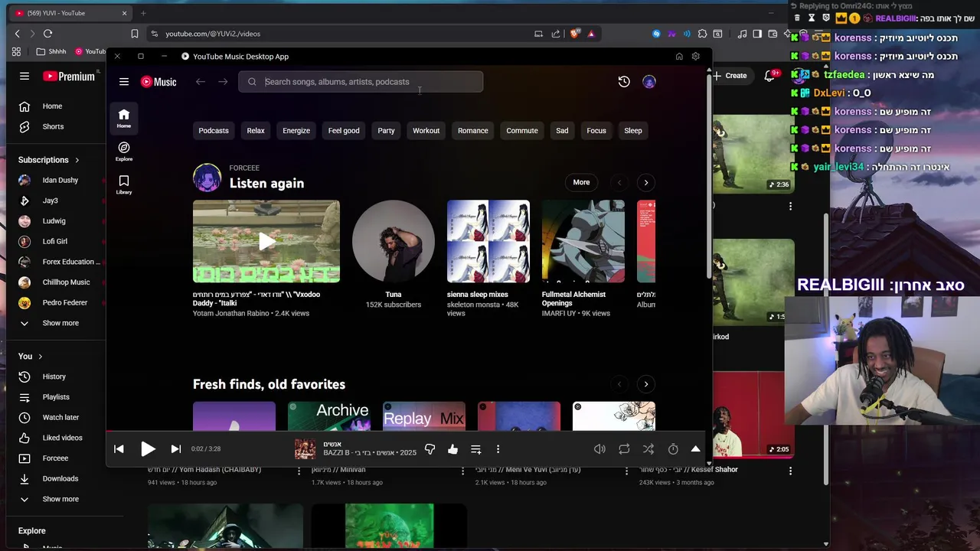Open Explore in YouTube Music sidebar
Viewport: 980px width, 551px height.
pyautogui.click(x=124, y=152)
